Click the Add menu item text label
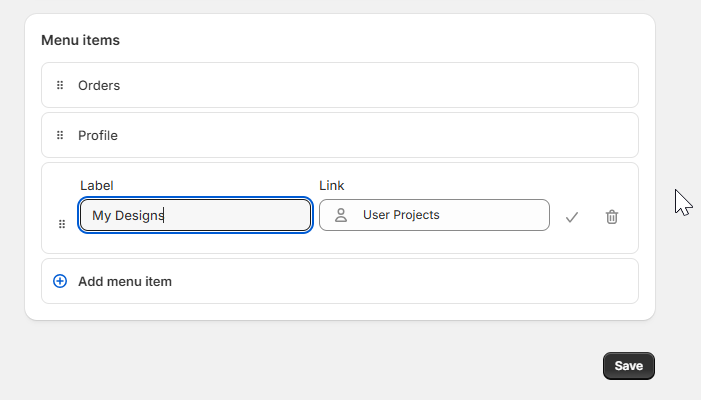This screenshot has width=701, height=400. 125,282
